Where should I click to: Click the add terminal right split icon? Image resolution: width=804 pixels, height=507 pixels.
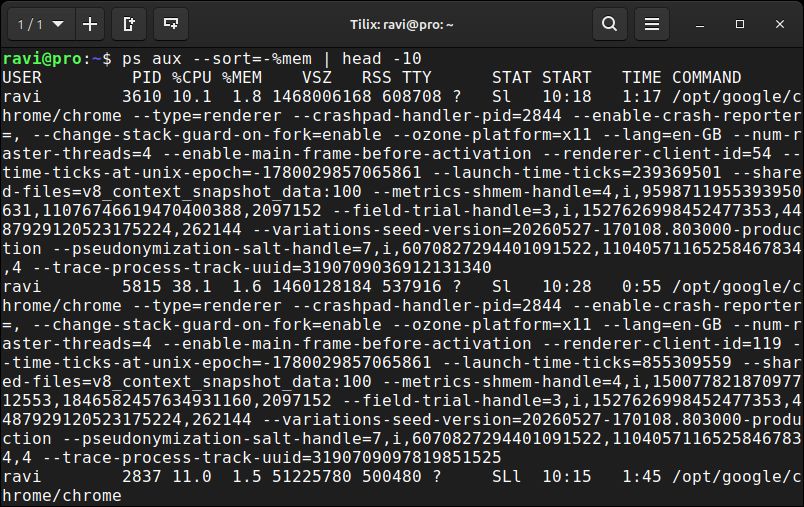tap(129, 24)
